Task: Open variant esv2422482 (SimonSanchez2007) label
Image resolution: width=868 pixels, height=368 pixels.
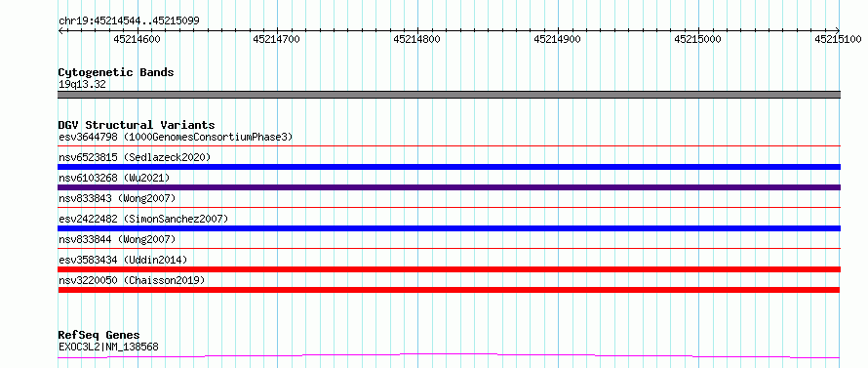Action: pos(143,219)
